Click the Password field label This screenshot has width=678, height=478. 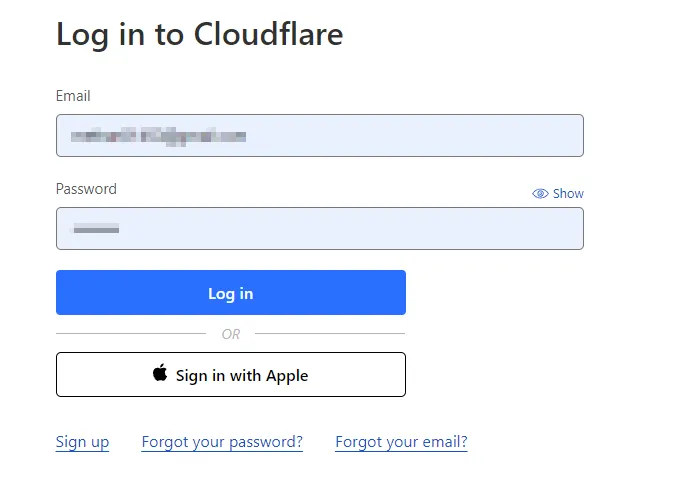click(x=86, y=189)
